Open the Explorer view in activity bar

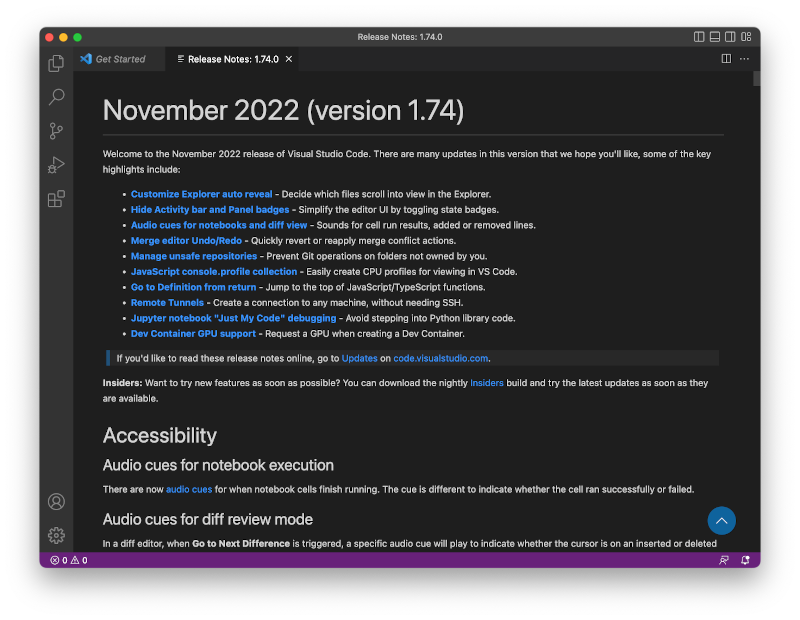point(56,63)
